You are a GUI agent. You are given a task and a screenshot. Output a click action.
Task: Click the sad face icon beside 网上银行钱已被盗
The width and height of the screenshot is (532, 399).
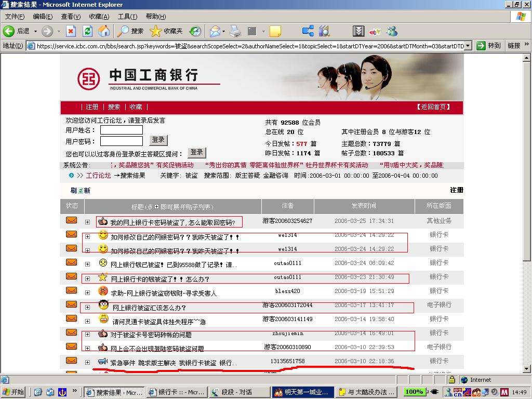pos(103,262)
